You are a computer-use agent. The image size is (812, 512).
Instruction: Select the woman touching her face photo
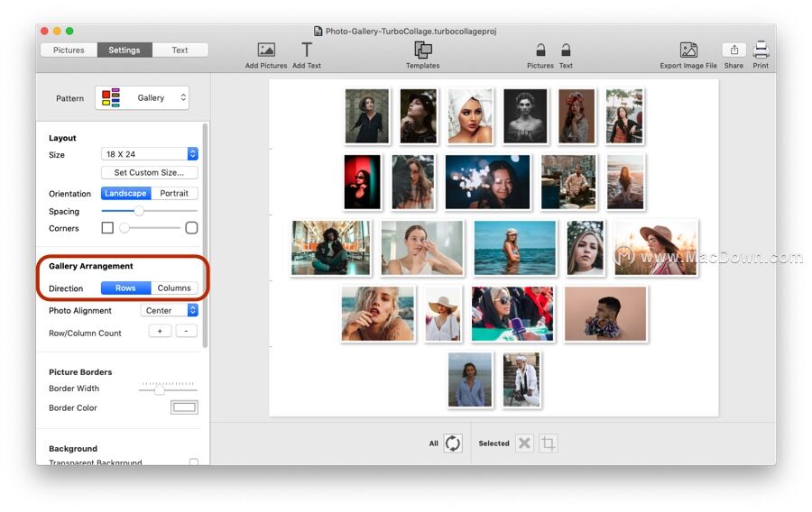[x=422, y=248]
